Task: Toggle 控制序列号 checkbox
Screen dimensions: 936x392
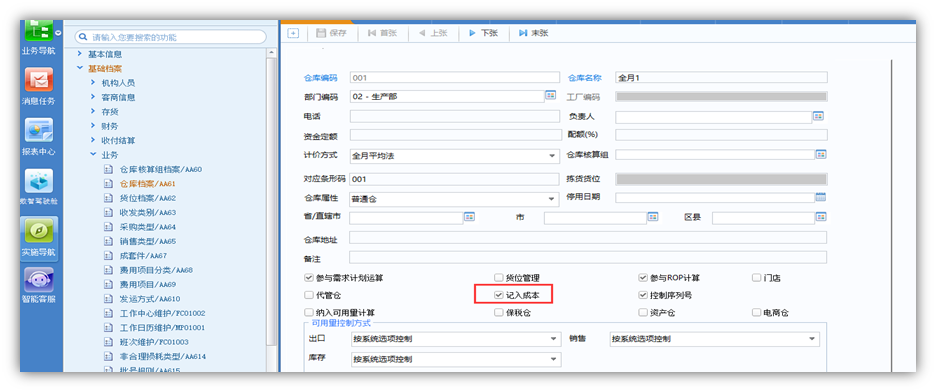Action: [x=643, y=295]
